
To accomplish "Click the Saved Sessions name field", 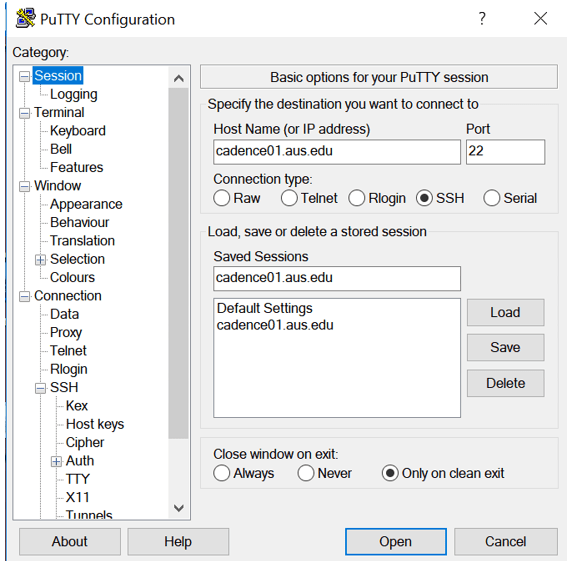I will pyautogui.click(x=337, y=278).
